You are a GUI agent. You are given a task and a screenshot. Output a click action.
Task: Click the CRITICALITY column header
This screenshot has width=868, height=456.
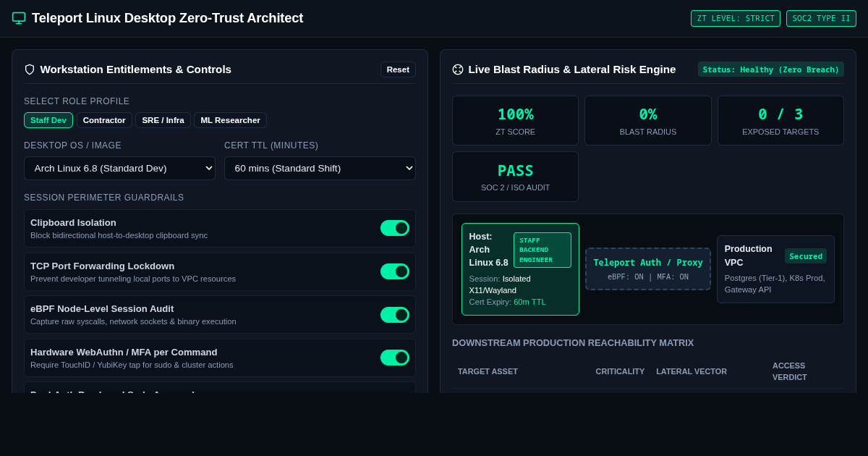pyautogui.click(x=620, y=371)
